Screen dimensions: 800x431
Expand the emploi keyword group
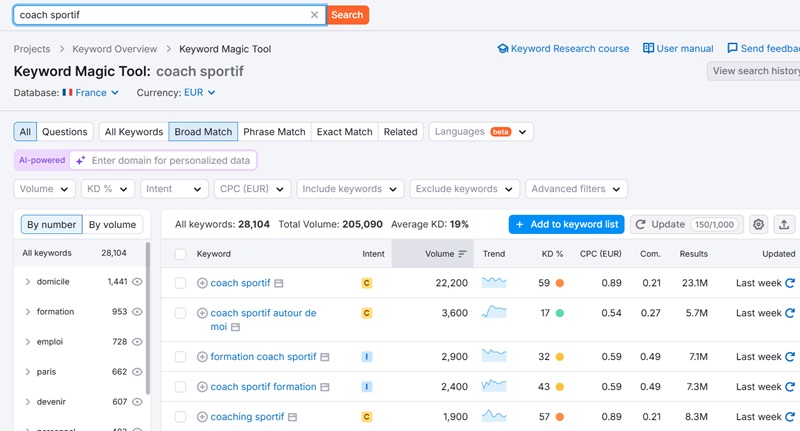[28, 342]
